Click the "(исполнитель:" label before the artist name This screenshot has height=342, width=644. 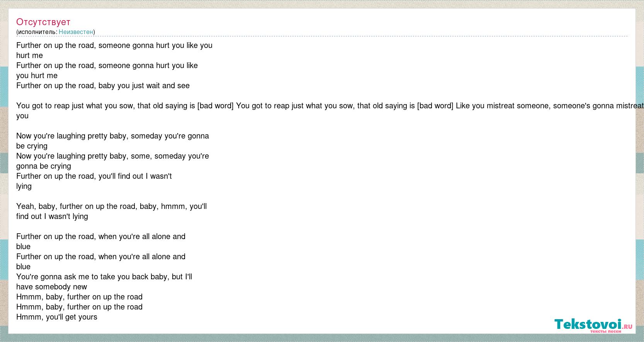(x=37, y=32)
